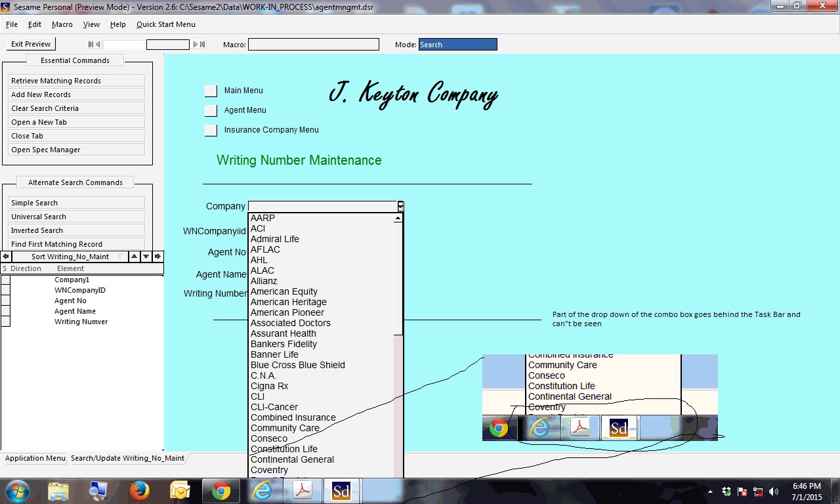The image size is (840, 504).
Task: Go to next record navigation arrow
Action: coord(195,45)
